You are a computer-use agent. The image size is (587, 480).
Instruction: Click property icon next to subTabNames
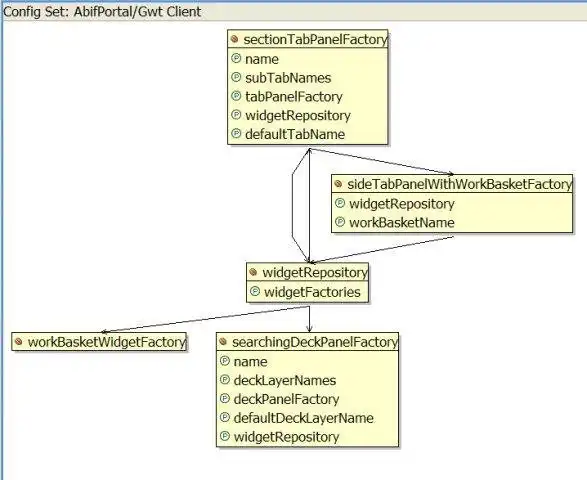coord(236,77)
